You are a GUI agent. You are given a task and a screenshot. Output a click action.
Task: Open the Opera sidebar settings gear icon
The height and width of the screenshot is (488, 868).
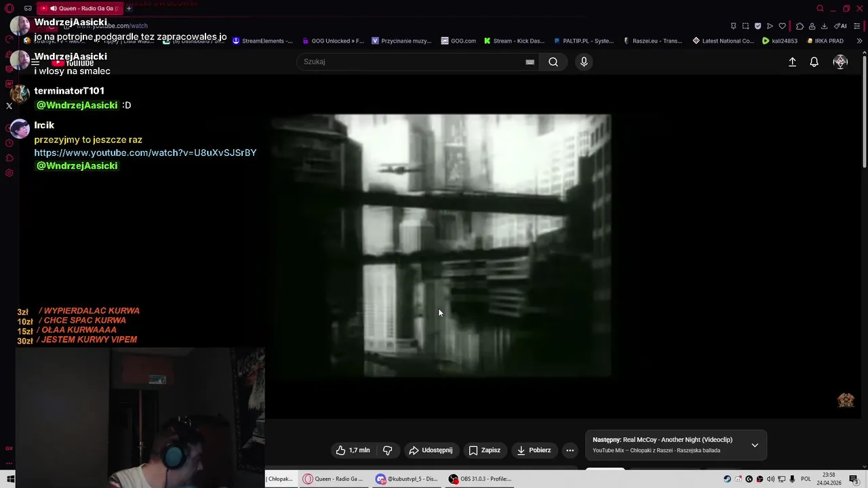(x=9, y=173)
